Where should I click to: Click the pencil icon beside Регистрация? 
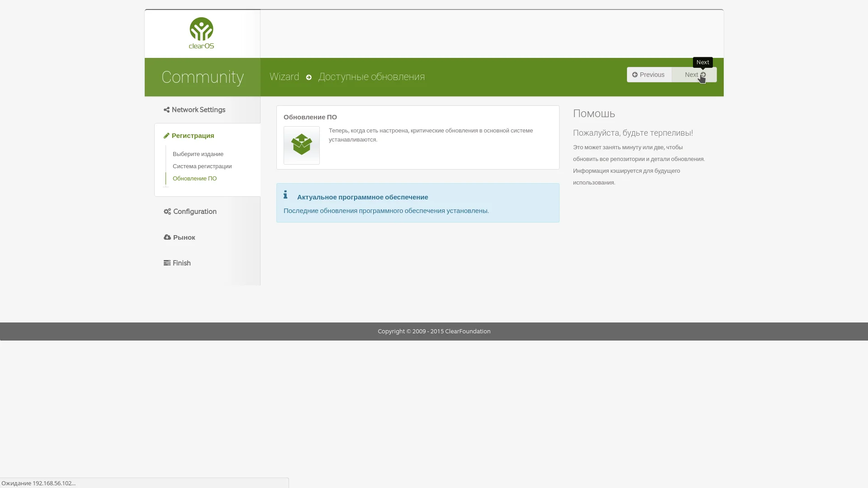(x=166, y=136)
